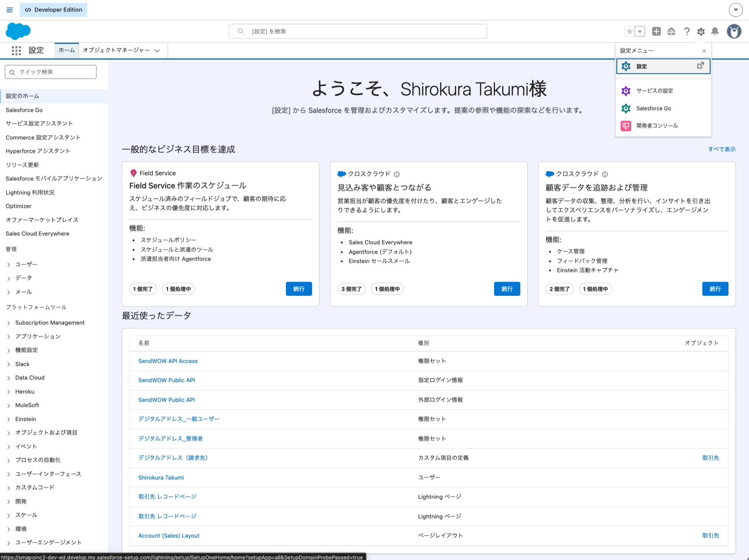
Task: Expand the カスタムコード node
Action: pos(8,488)
